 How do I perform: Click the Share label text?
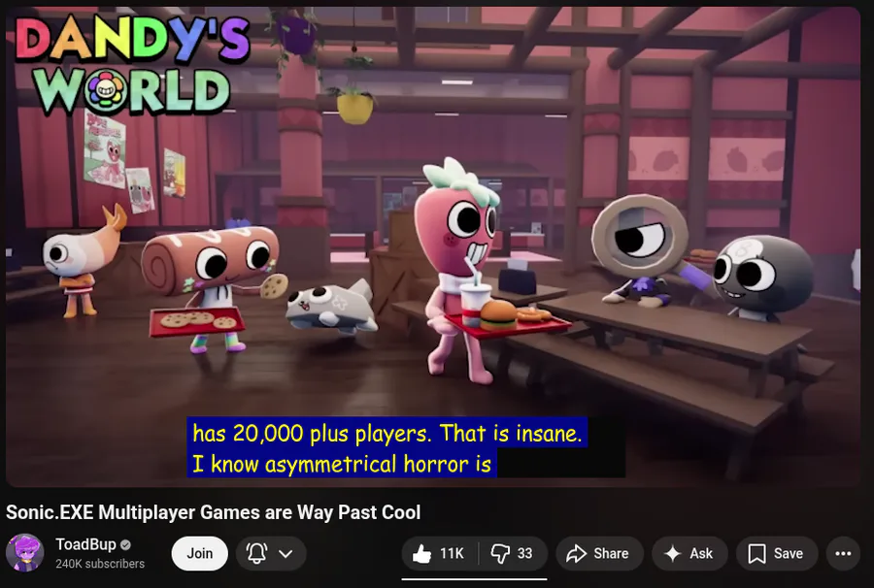611,553
